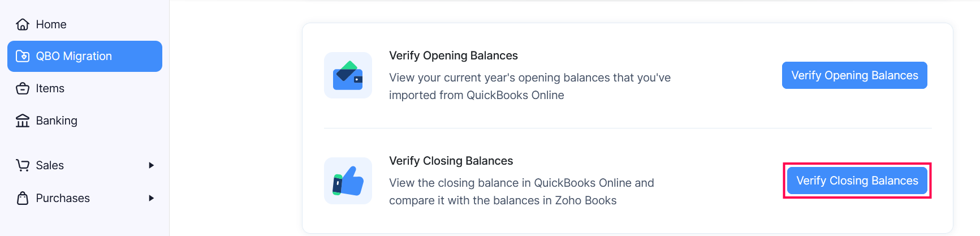Click the wallet illustration for opening balances
Screen dimensions: 980x236
348,75
